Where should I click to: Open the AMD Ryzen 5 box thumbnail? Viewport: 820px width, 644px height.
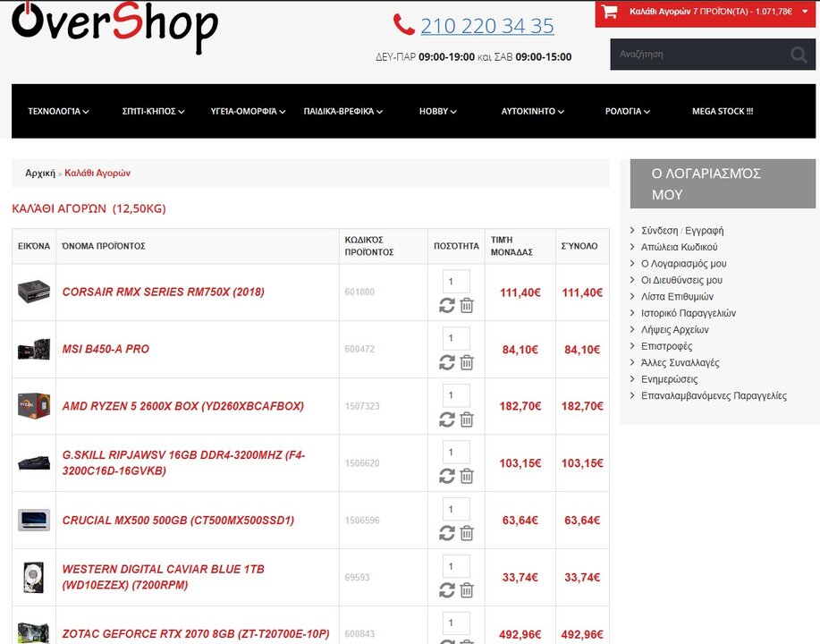tap(34, 406)
